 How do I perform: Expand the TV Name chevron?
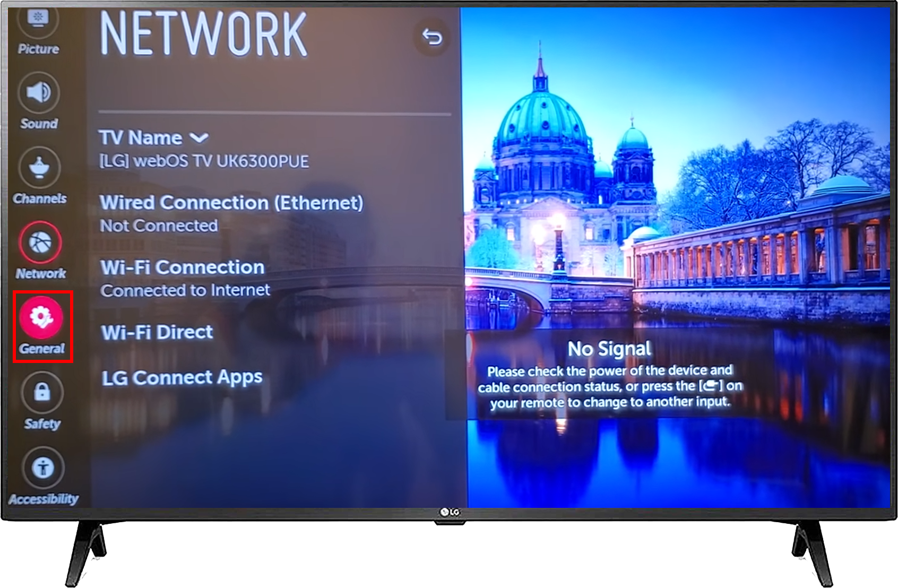(x=199, y=138)
